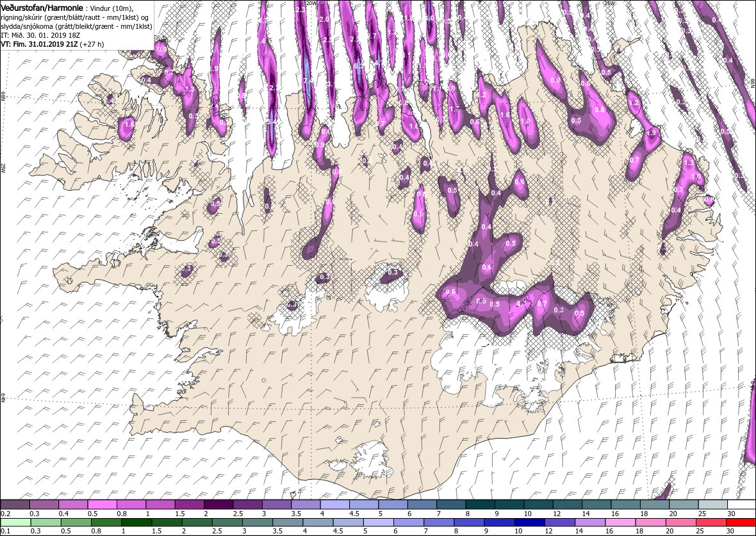Choose the 18–20 swatch in upper snow legend
Screen dimensions: 756x536
[x=654, y=505]
